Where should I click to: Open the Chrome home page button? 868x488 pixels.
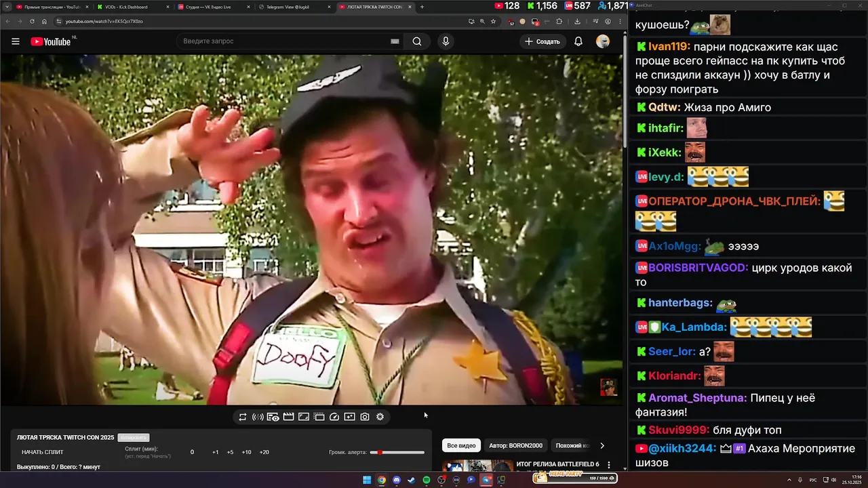click(x=45, y=21)
